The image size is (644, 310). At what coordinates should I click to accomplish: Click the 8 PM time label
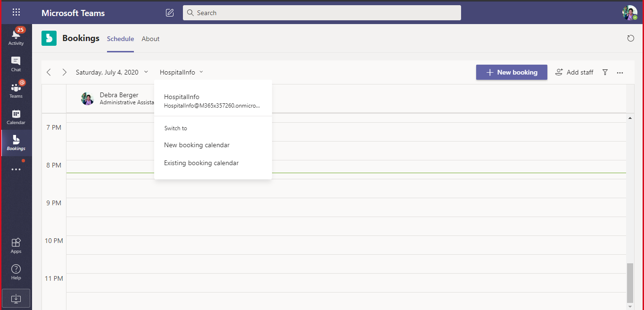pyautogui.click(x=54, y=165)
